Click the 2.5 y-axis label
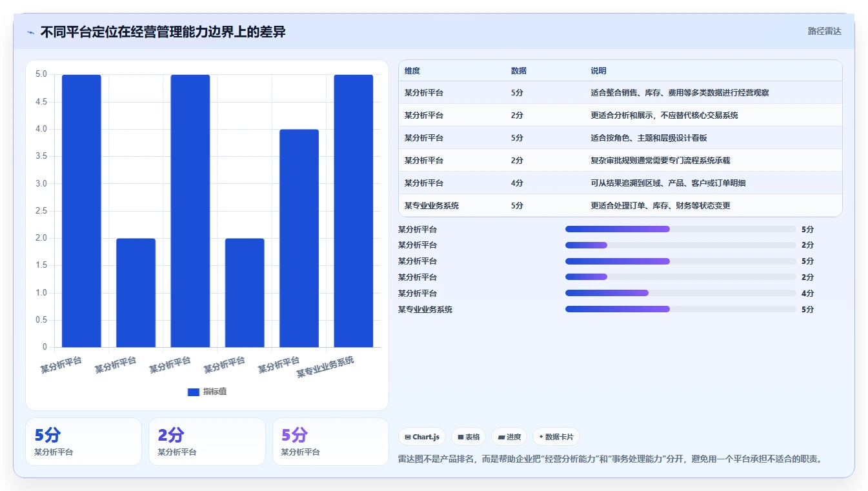Viewport: 868px width, 491px height. pos(41,211)
